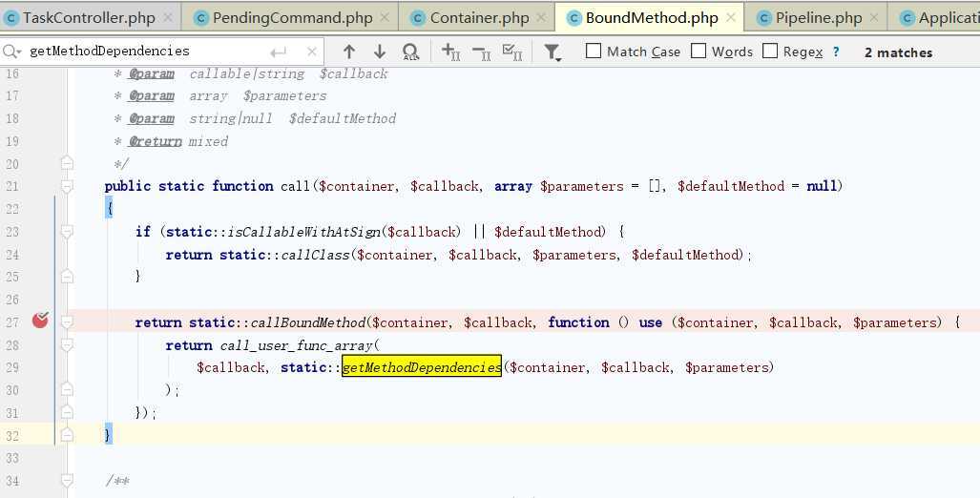The image size is (980, 498).
Task: Select all occurrences icon in find toolbar
Action: pyautogui.click(x=511, y=52)
